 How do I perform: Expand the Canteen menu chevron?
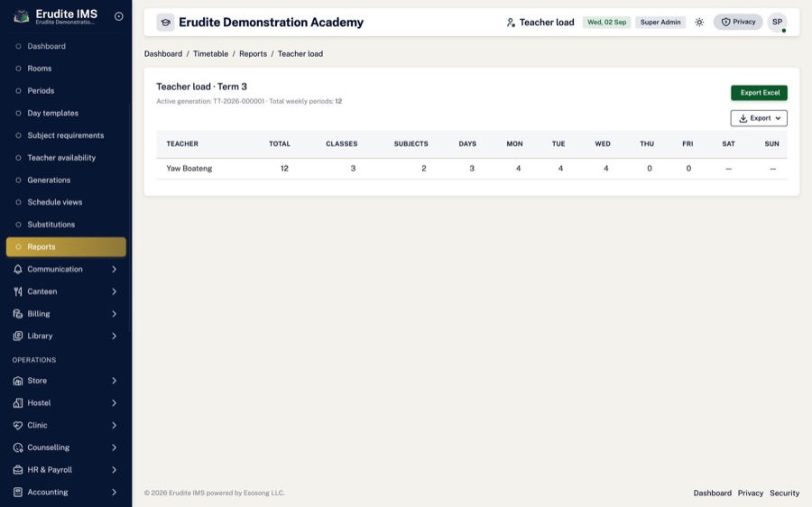114,291
